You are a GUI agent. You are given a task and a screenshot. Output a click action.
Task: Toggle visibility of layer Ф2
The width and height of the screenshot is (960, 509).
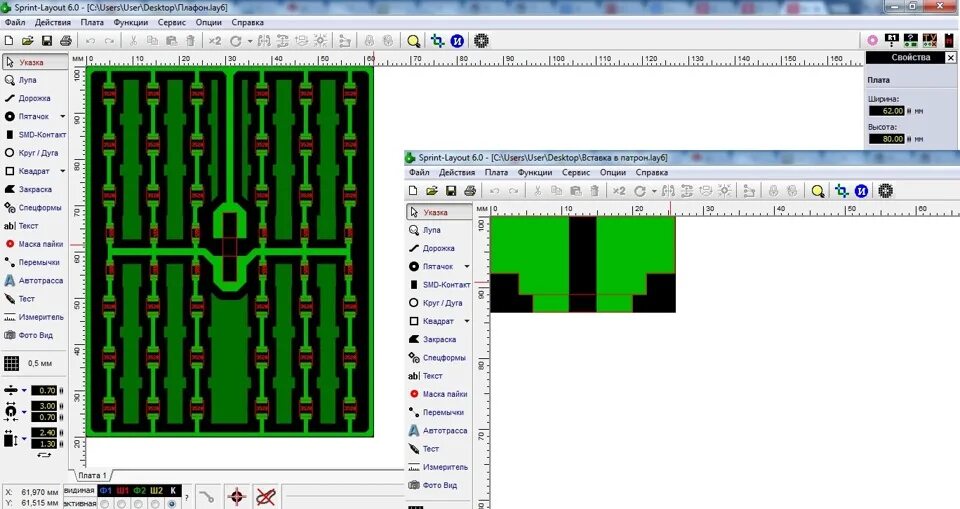click(x=140, y=491)
